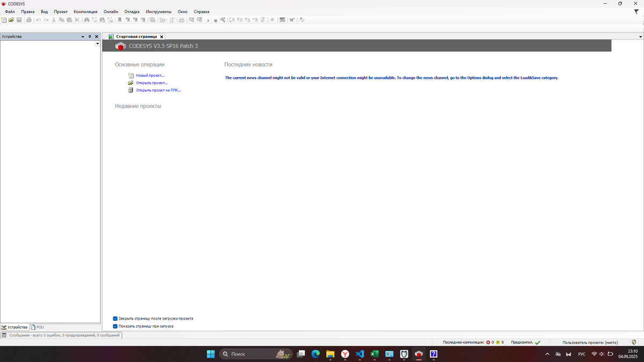644x362 pixels.
Task: Click the Login gear icon in toolbar
Action: click(x=191, y=20)
